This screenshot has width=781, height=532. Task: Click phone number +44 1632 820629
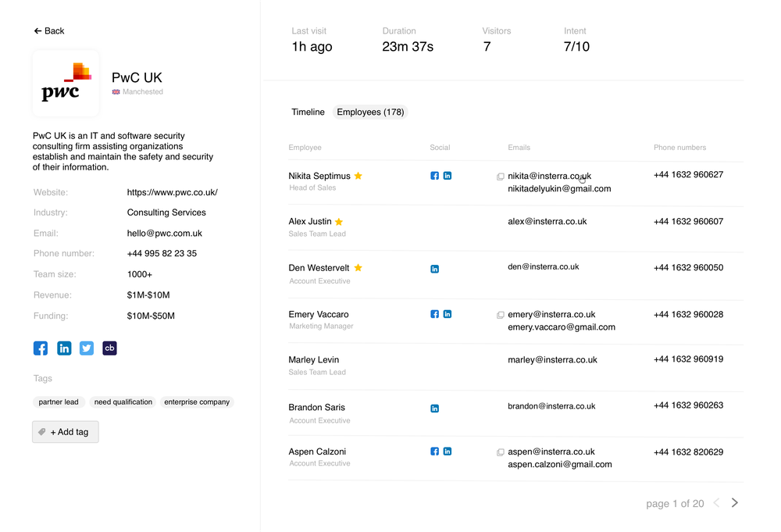pos(688,452)
